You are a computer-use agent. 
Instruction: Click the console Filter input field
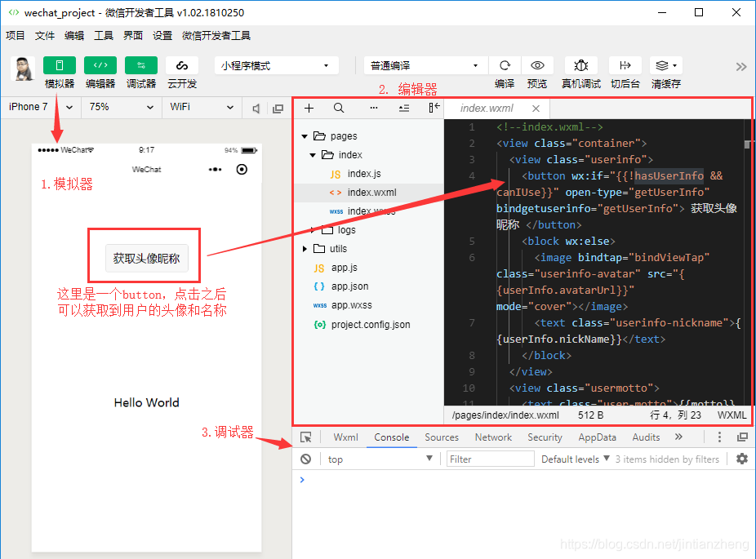491,459
